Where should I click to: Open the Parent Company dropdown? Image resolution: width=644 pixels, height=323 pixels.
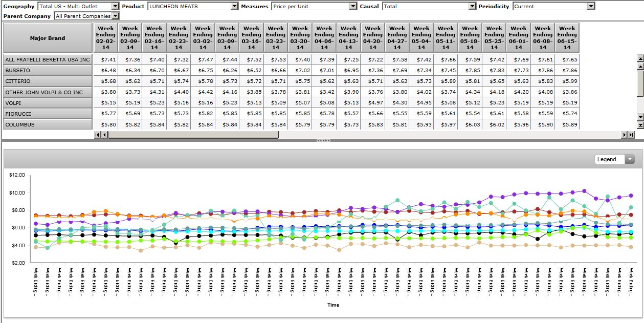pos(115,16)
